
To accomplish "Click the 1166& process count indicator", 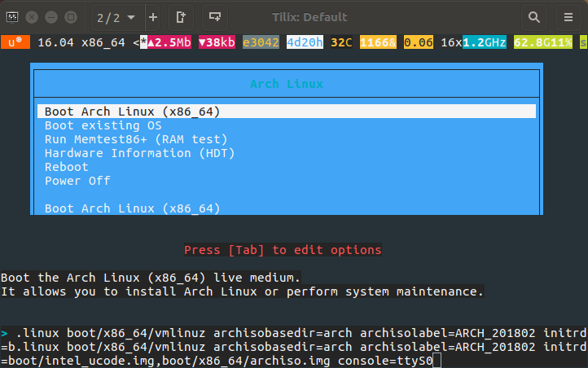I will point(378,42).
